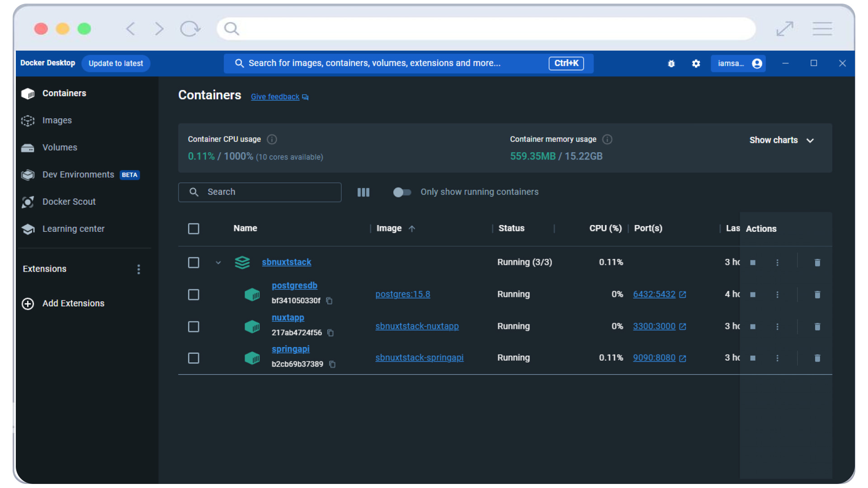This screenshot has width=868, height=488.
Task: Sort table by CPU (%) column header
Action: (x=605, y=229)
